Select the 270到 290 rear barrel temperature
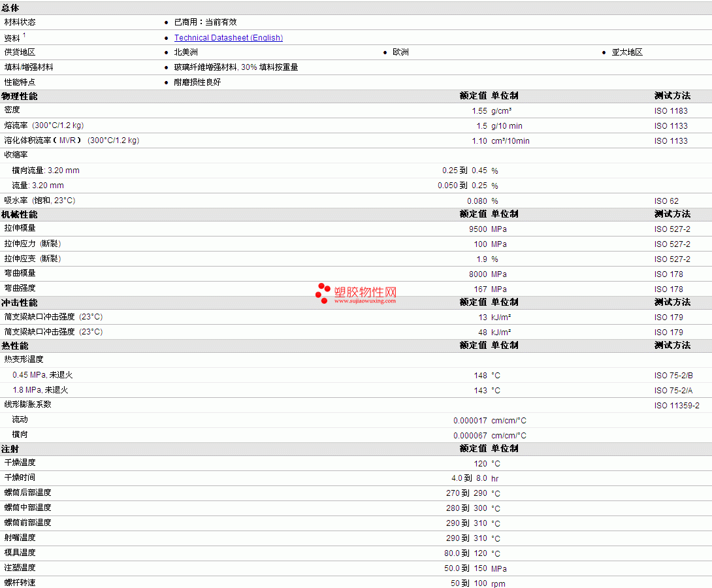 coord(466,493)
